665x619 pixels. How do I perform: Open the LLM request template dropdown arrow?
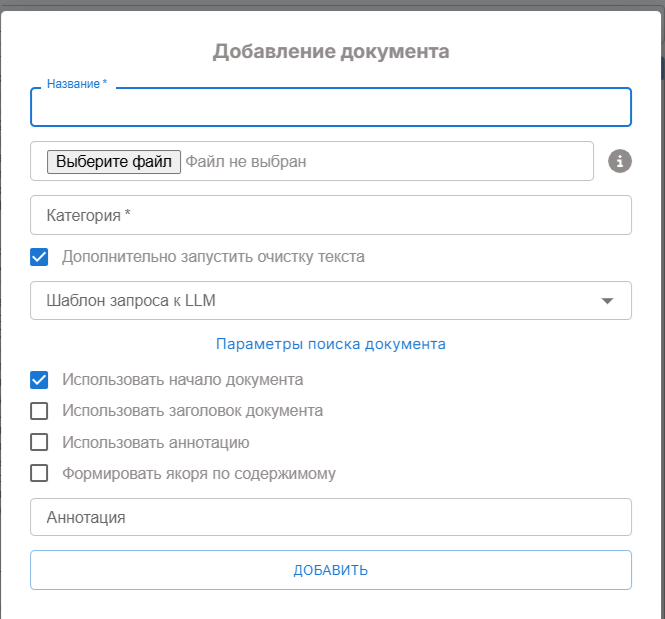[x=607, y=301]
